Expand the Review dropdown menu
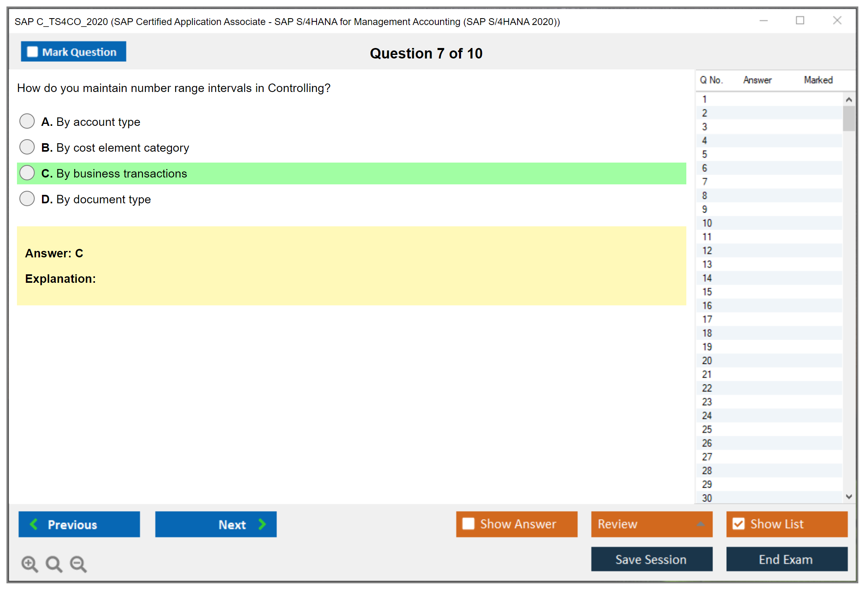 tap(700, 524)
